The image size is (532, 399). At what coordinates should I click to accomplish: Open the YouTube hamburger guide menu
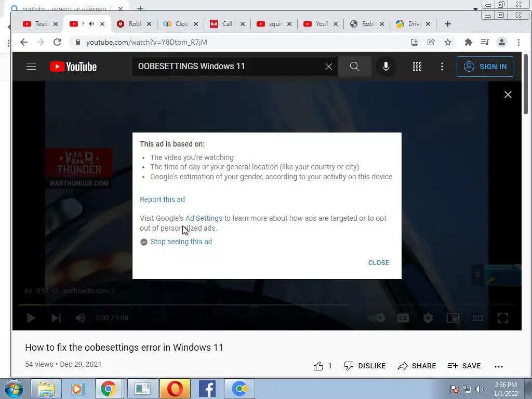31,66
